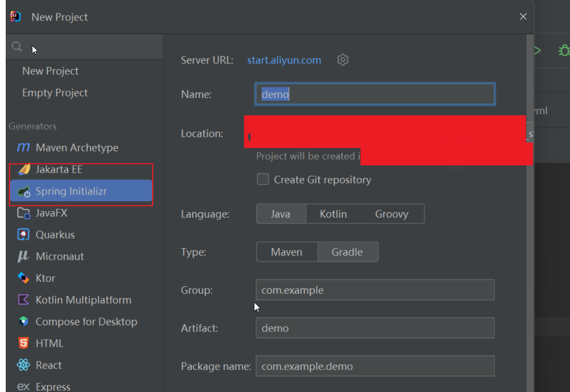Click the Quarkus logo icon
The image size is (570, 392).
(23, 235)
